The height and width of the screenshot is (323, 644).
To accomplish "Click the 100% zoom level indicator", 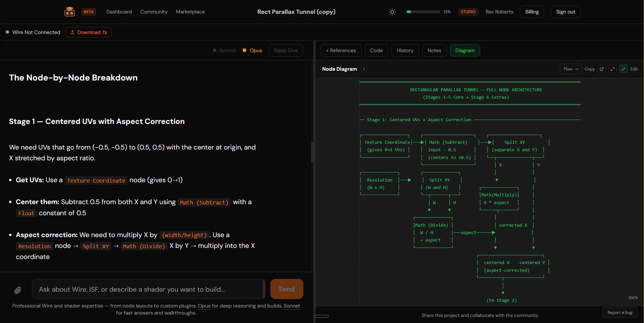I will [x=633, y=298].
